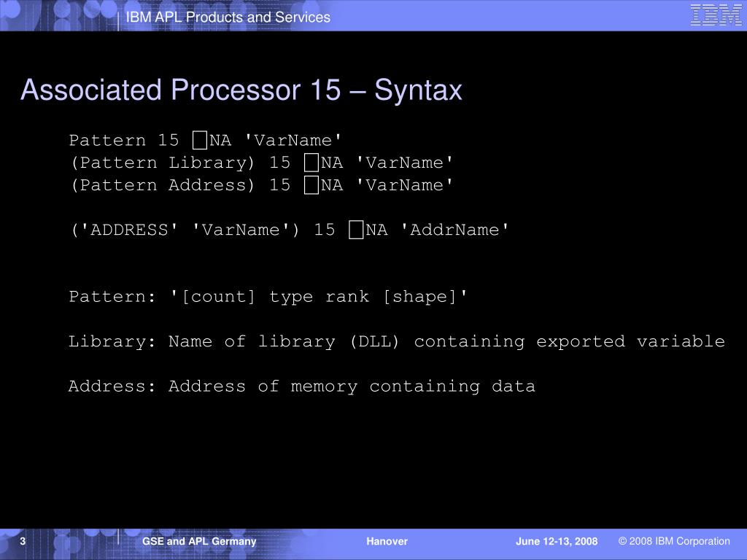Click the line 'Library: Name of library (DLL)...'
Image resolution: width=747 pixels, height=560 pixels.
(x=396, y=341)
